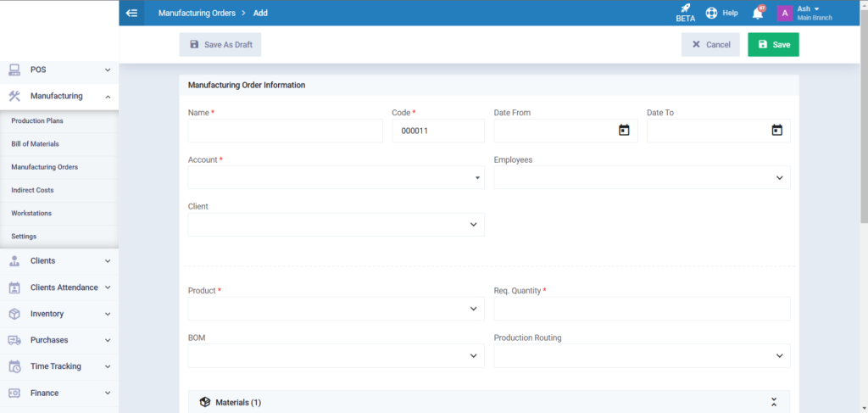The height and width of the screenshot is (413, 868).
Task: Open the BETA rocket icon
Action: pos(685,8)
